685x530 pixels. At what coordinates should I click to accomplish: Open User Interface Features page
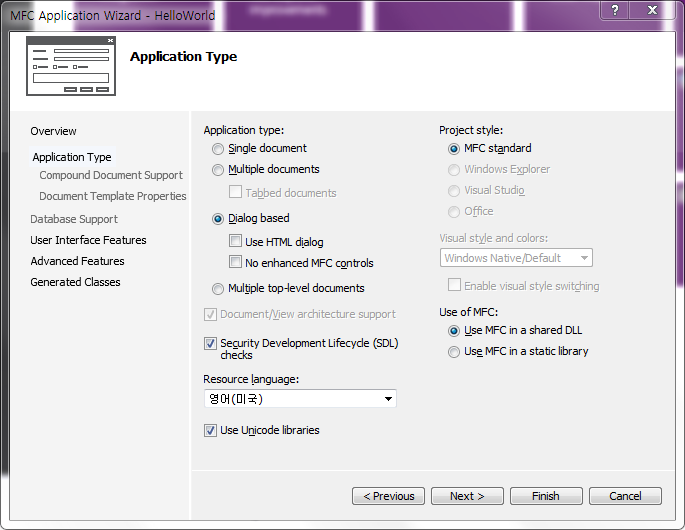click(88, 240)
